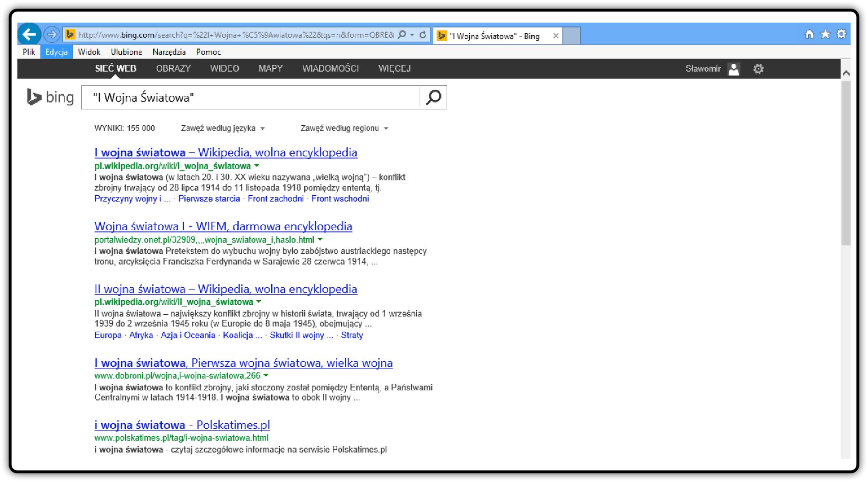The image size is (868, 482).
Task: Click the URL text in address bar
Action: [236, 35]
